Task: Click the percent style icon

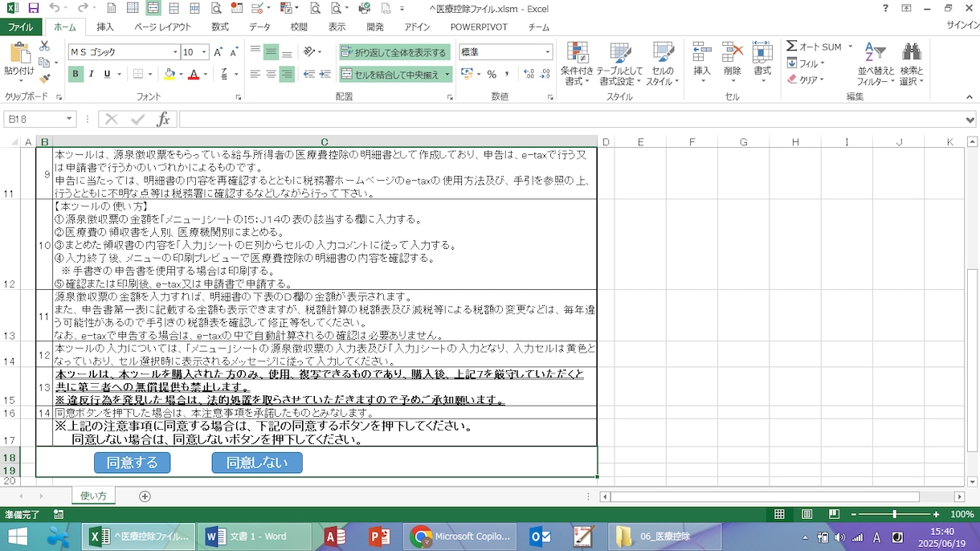Action: tap(492, 74)
